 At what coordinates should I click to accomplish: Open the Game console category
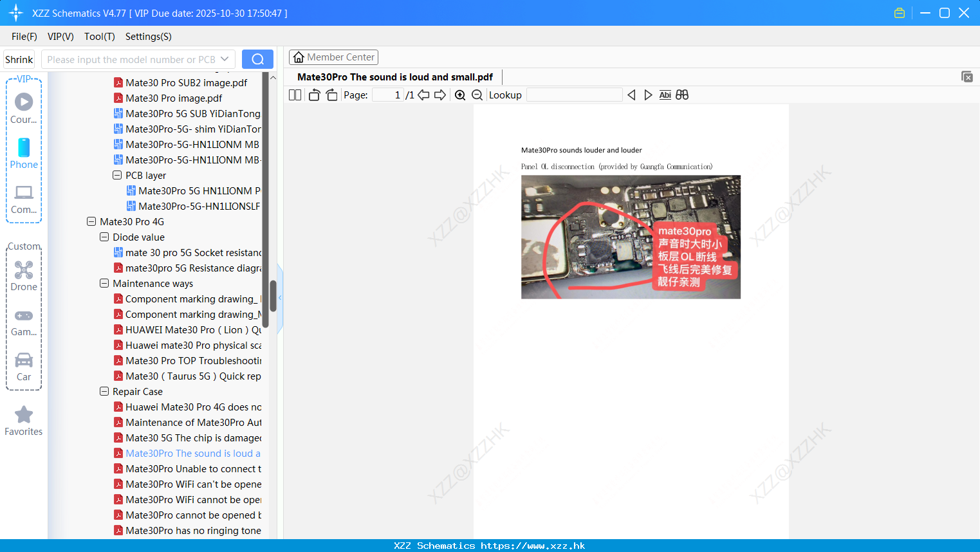(24, 322)
